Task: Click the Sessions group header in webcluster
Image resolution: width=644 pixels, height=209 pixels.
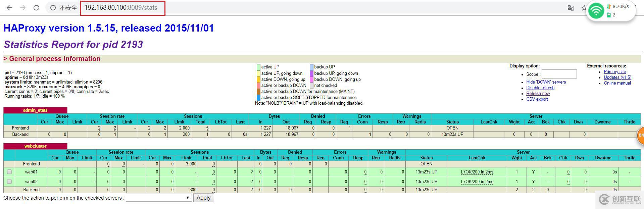Action: [x=200, y=152]
